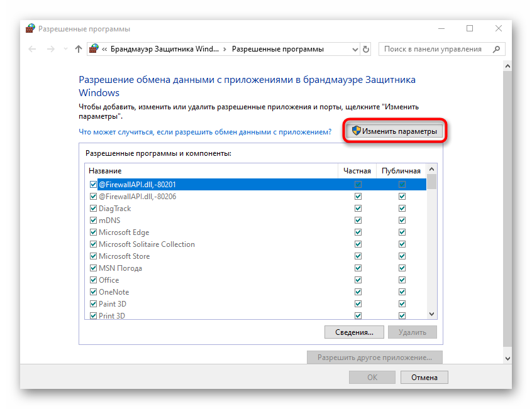Toggle Microsoft Edge public network checkbox
532x409 pixels.
coord(402,232)
